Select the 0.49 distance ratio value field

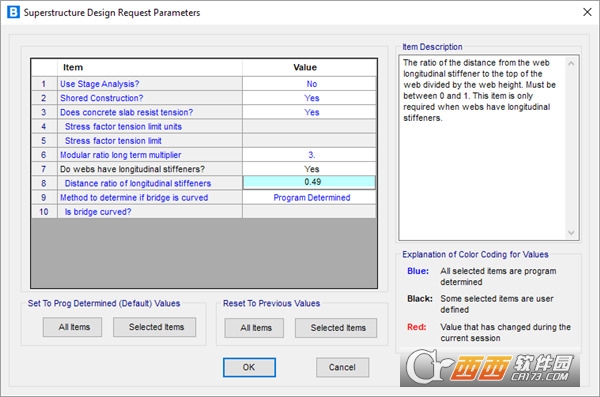[309, 182]
